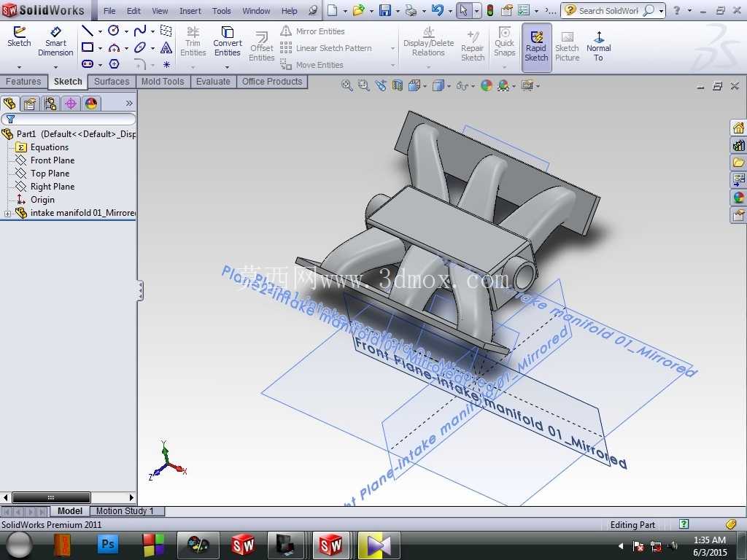Click the Rebuild traffic light icon
Image resolution: width=747 pixels, height=560 pixels.
click(x=489, y=10)
